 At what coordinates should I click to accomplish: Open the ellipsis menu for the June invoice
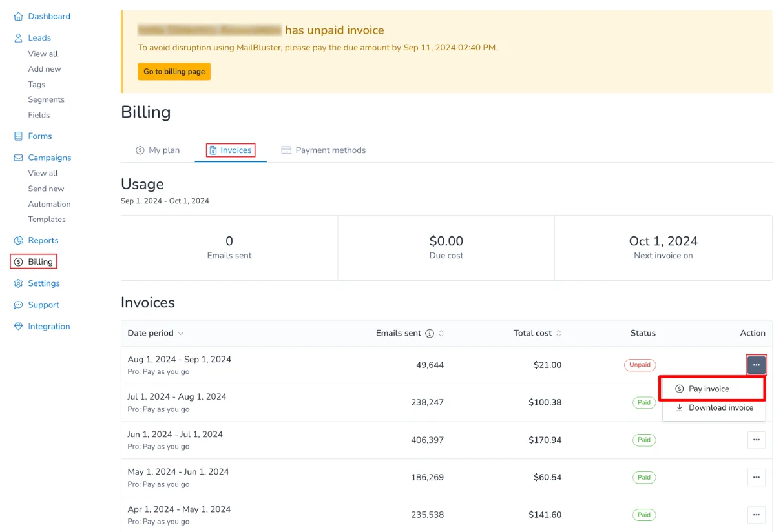pyautogui.click(x=756, y=440)
